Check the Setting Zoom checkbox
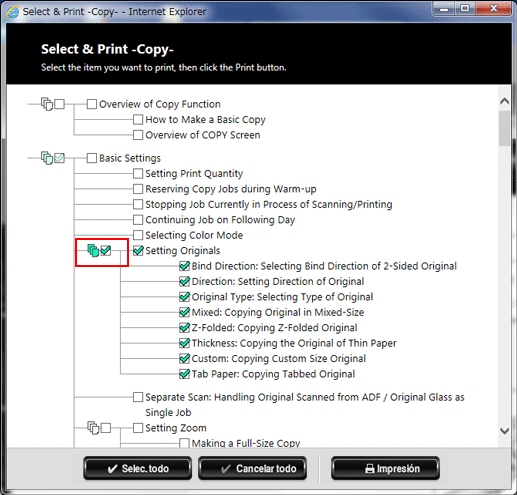This screenshot has height=495, width=517. click(x=138, y=428)
